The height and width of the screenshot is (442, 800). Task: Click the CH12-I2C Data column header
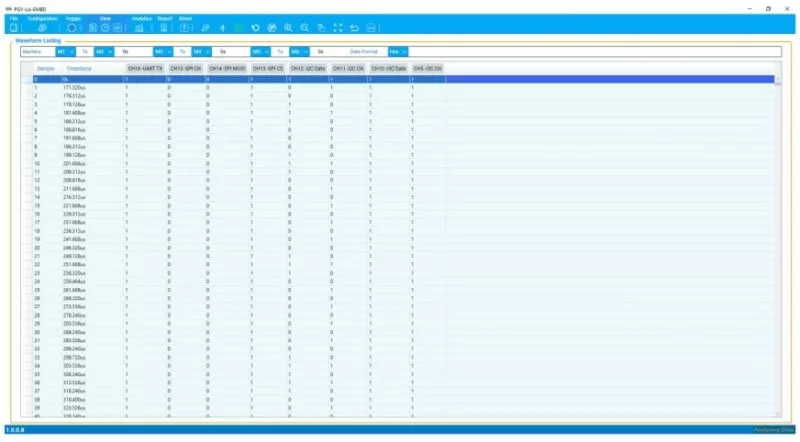click(x=307, y=68)
